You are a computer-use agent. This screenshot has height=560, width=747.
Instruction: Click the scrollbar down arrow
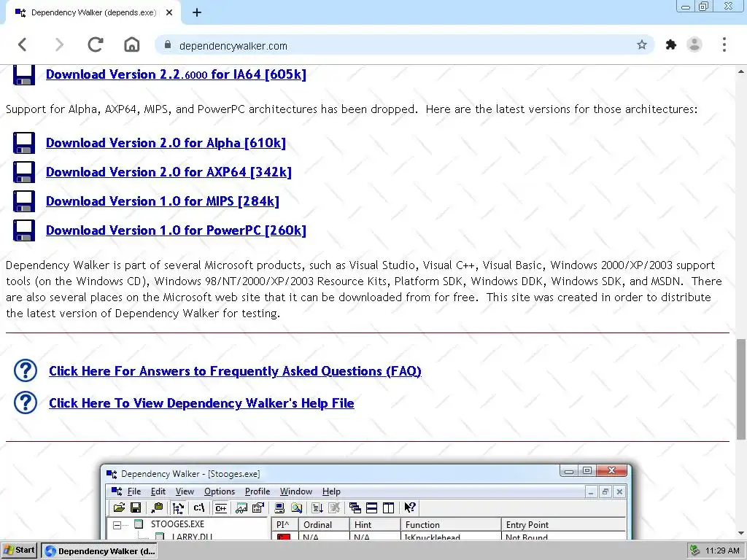pyautogui.click(x=741, y=533)
